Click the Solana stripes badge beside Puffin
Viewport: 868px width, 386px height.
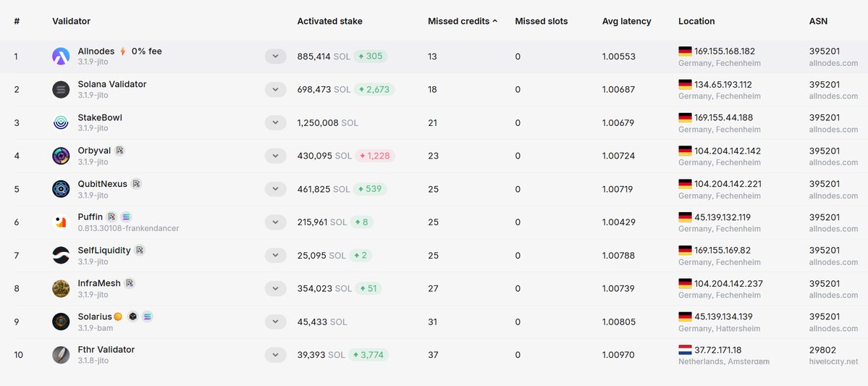point(126,217)
